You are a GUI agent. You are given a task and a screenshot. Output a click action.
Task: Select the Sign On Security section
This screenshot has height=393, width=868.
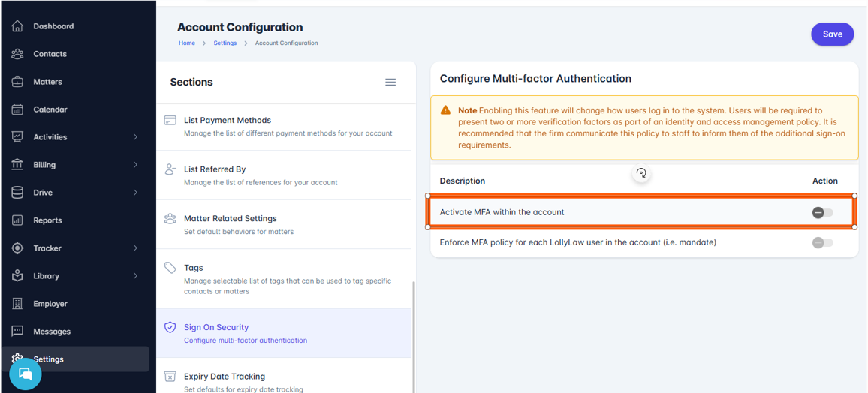point(284,333)
